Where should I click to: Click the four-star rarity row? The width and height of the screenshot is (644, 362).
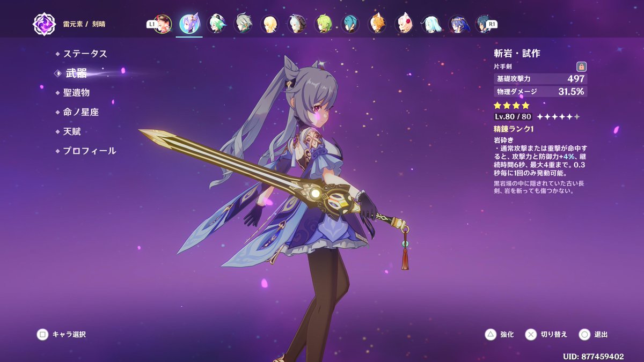pyautogui.click(x=511, y=105)
